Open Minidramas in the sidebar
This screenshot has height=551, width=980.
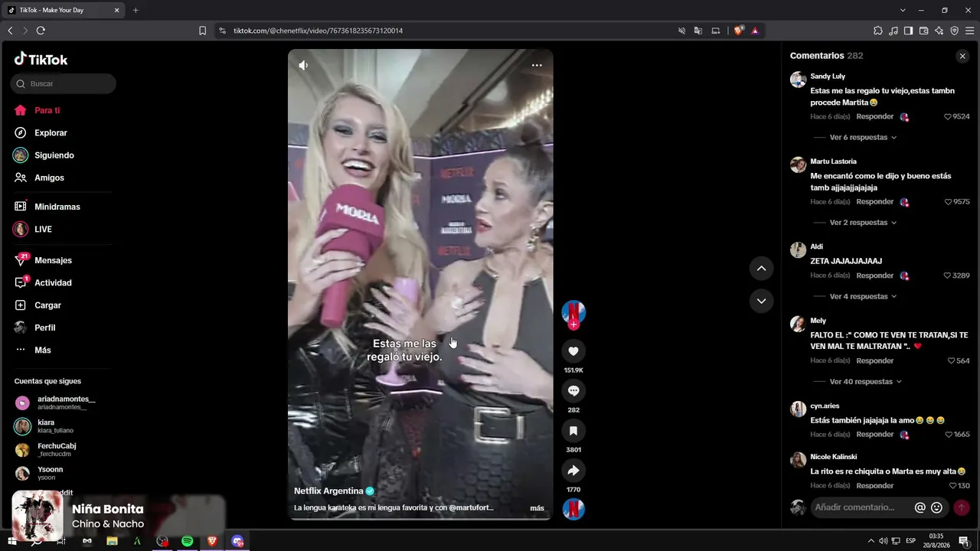pyautogui.click(x=57, y=207)
